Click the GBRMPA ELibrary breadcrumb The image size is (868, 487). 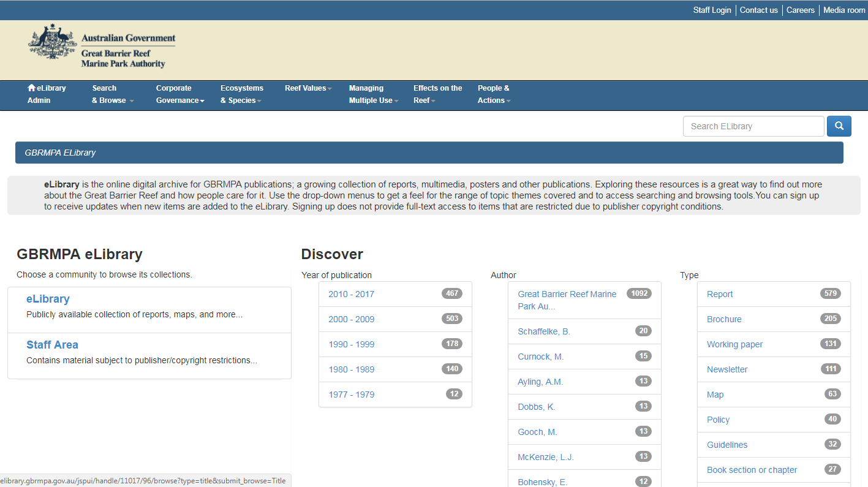point(60,153)
